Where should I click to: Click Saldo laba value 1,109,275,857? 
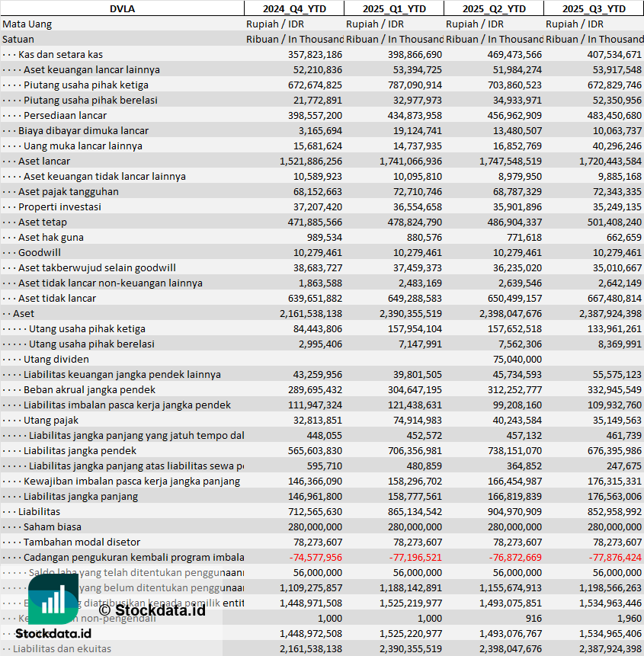click(x=311, y=588)
